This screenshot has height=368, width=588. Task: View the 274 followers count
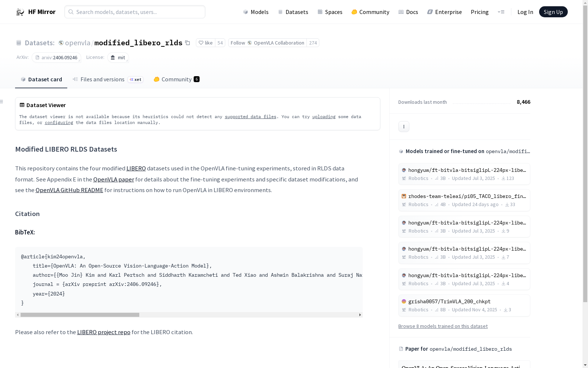coord(313,43)
